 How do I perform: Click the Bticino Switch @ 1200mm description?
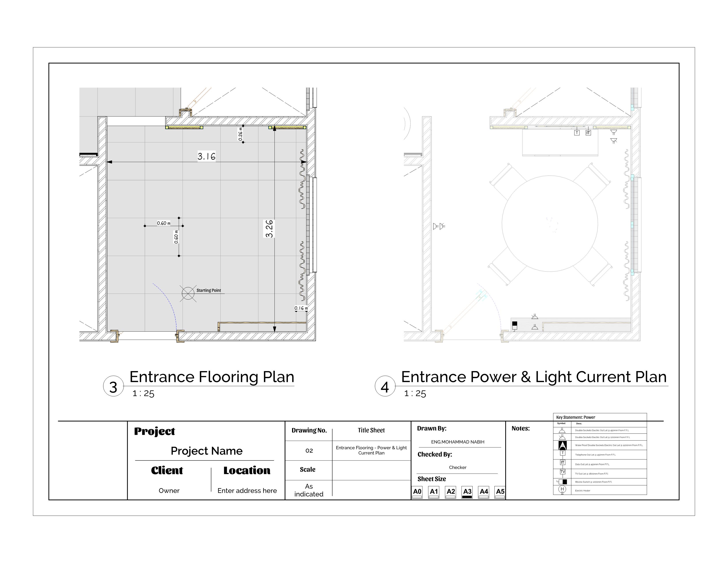(593, 482)
